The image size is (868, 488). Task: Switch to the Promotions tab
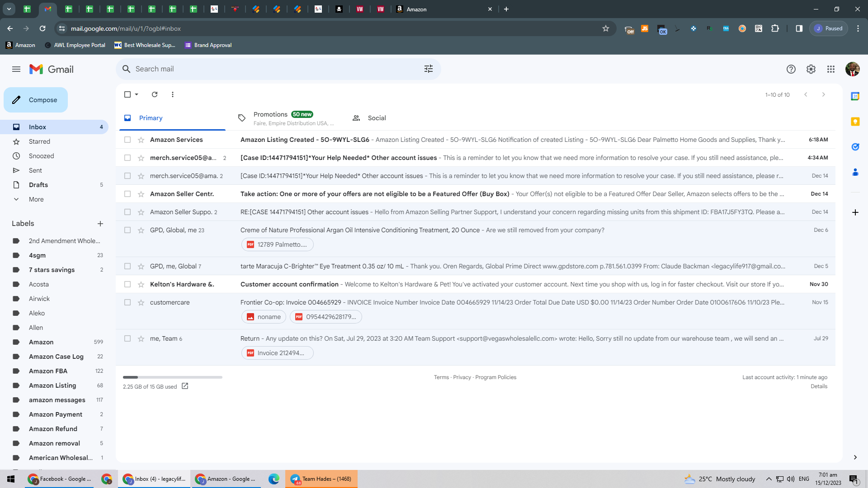click(x=287, y=118)
